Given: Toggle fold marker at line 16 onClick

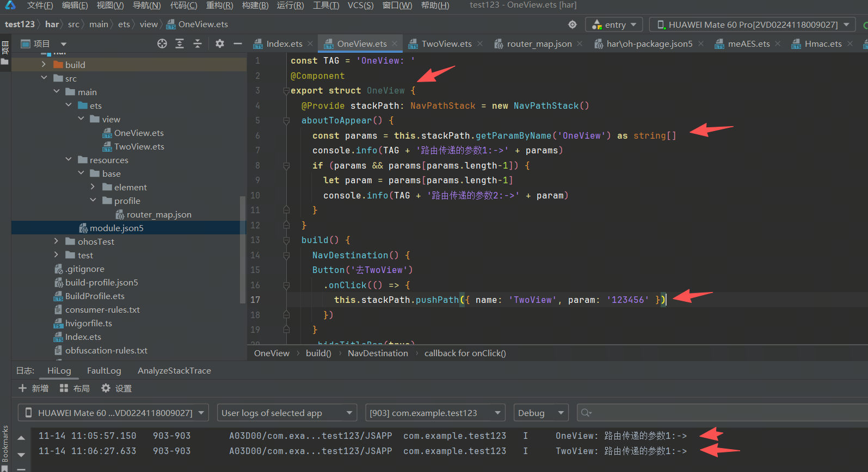Looking at the screenshot, I should pos(286,285).
